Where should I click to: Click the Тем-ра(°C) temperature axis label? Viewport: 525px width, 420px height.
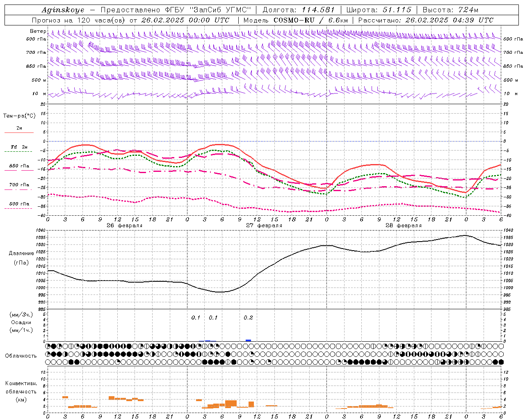click(19, 116)
